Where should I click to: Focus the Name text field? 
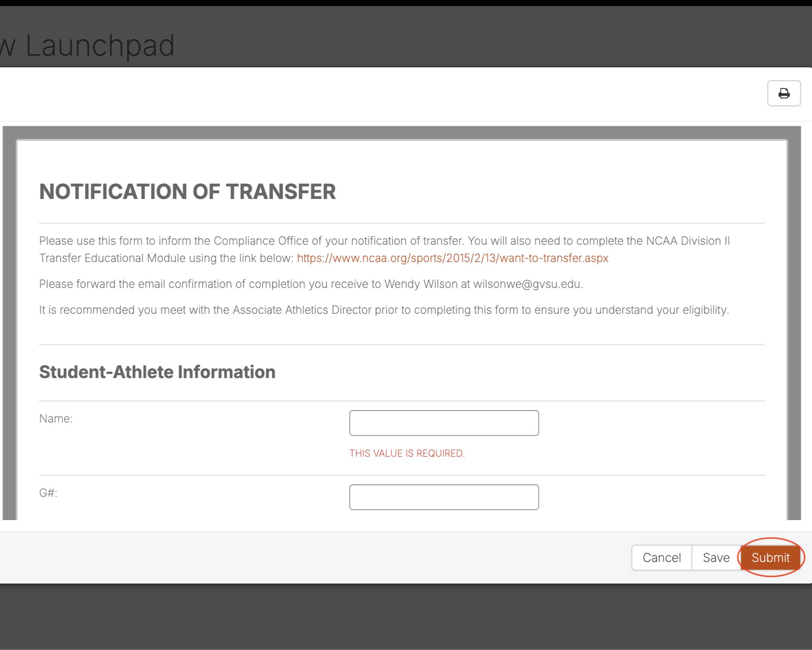point(444,423)
